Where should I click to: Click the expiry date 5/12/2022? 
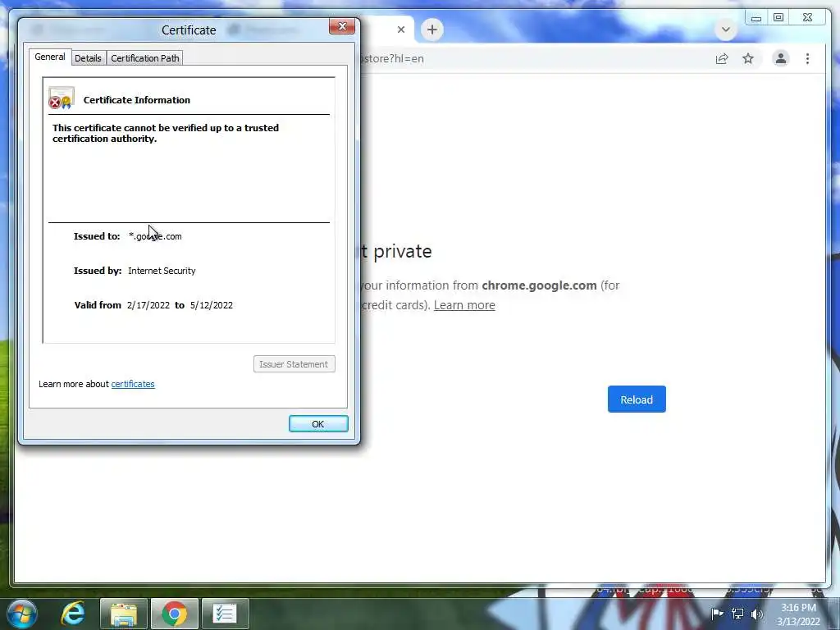pyautogui.click(x=212, y=305)
